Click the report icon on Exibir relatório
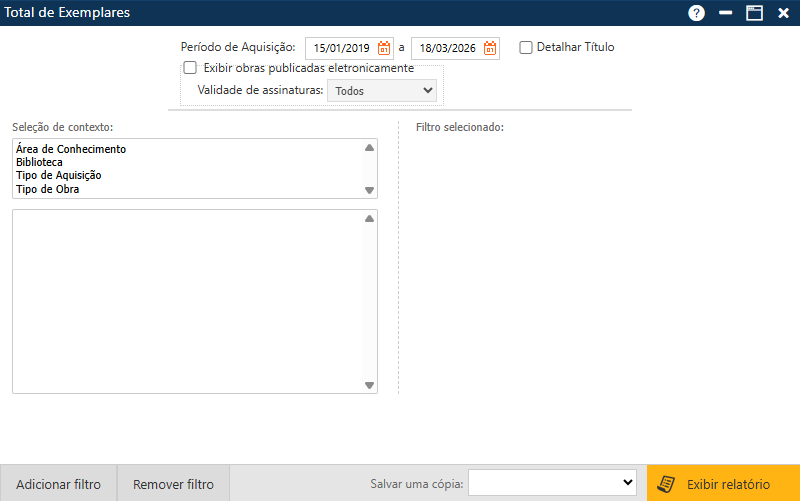Image resolution: width=800 pixels, height=501 pixels. [665, 484]
